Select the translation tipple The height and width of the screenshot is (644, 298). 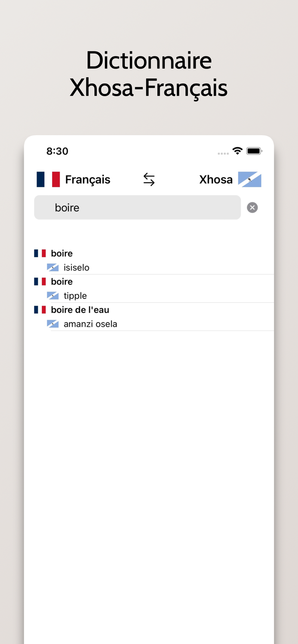click(75, 295)
